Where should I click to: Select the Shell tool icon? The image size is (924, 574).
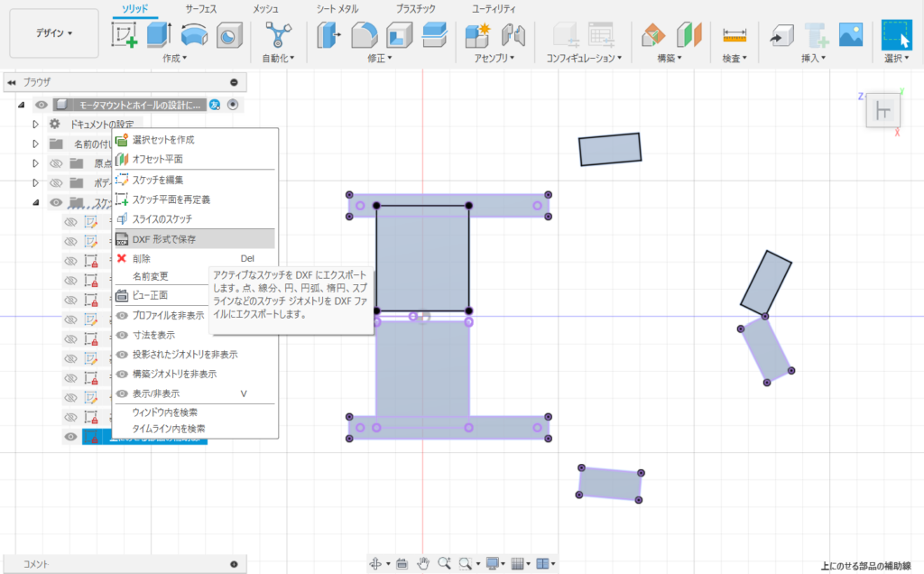400,35
